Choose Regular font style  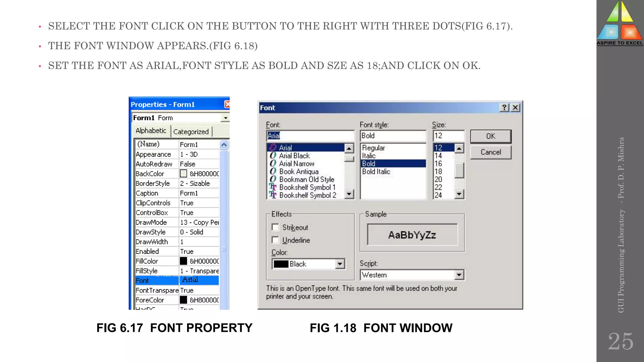point(393,148)
